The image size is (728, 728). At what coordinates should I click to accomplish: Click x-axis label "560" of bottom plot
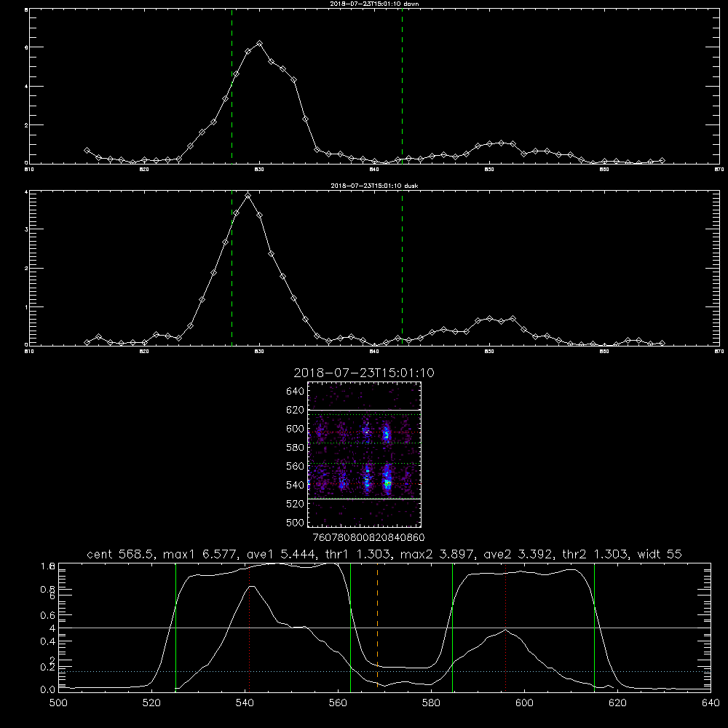(338, 703)
